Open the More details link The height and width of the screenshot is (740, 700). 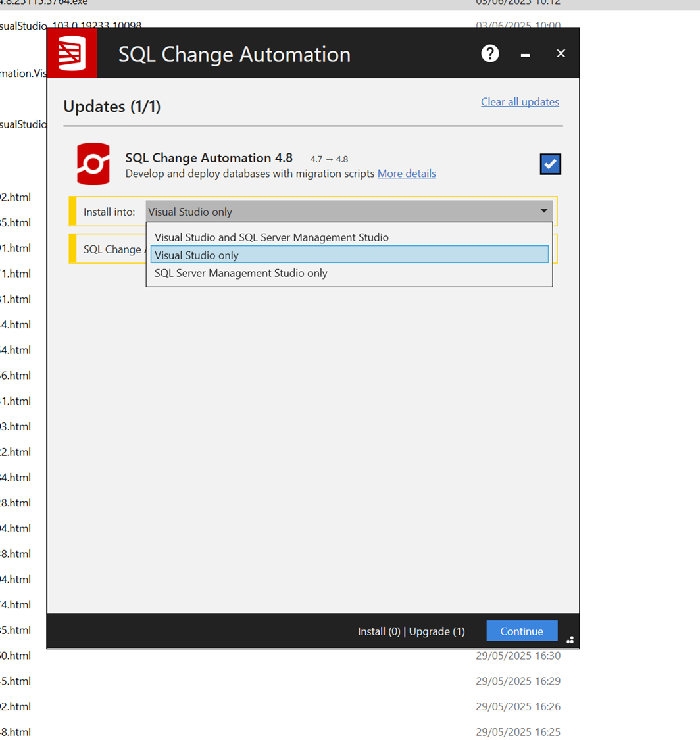click(x=407, y=174)
